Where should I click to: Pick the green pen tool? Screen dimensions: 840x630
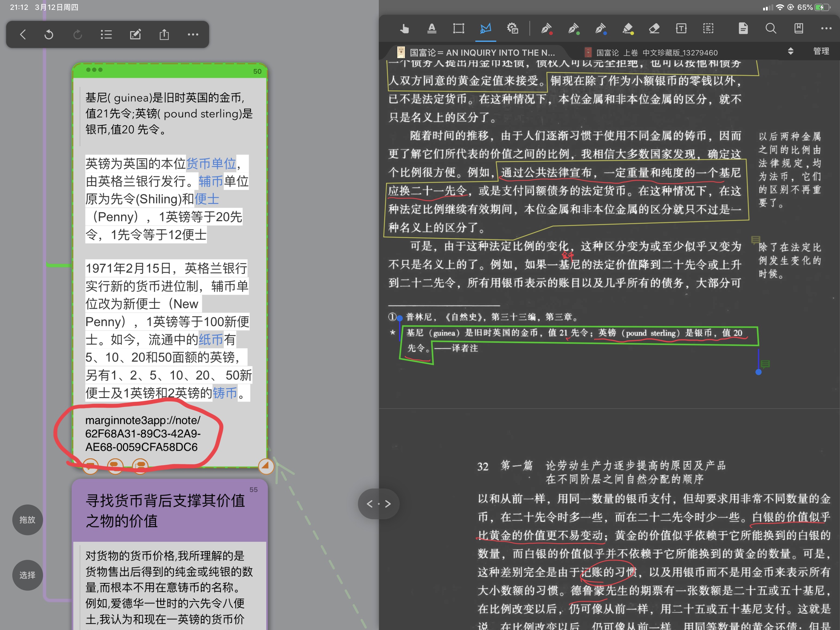pyautogui.click(x=573, y=29)
